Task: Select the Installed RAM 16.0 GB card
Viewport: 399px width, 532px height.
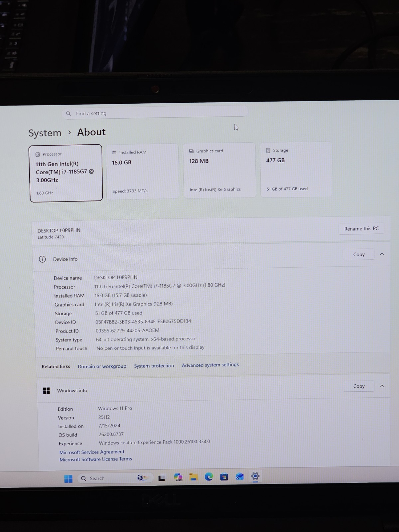Action: pos(142,171)
